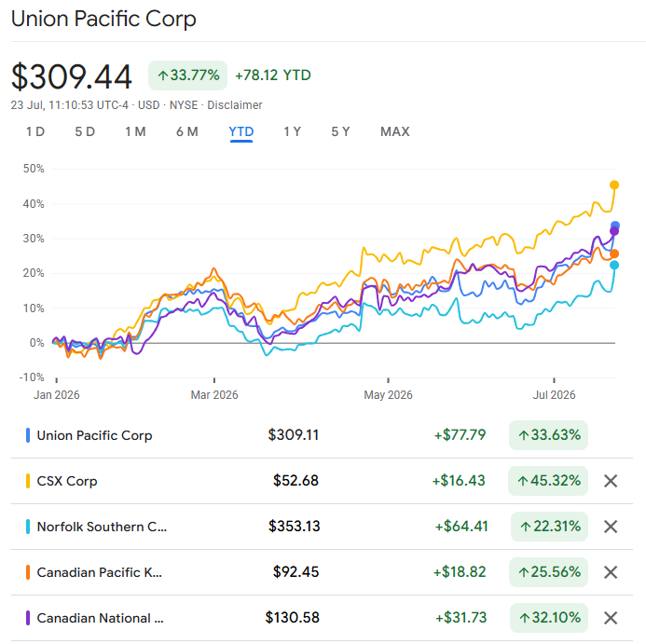Open the Disclaimer link

coord(234,105)
